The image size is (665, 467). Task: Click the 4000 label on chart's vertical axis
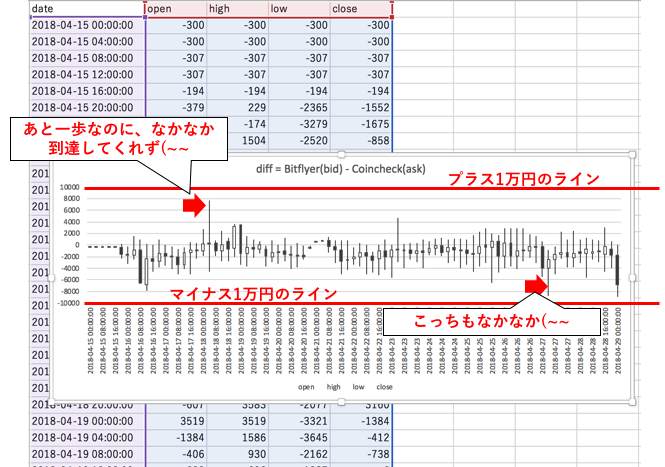coord(72,222)
